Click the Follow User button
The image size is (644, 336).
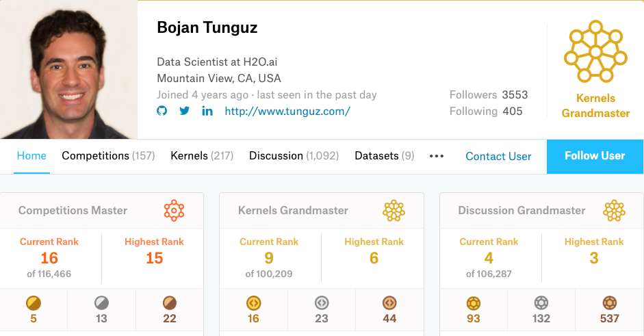click(595, 156)
